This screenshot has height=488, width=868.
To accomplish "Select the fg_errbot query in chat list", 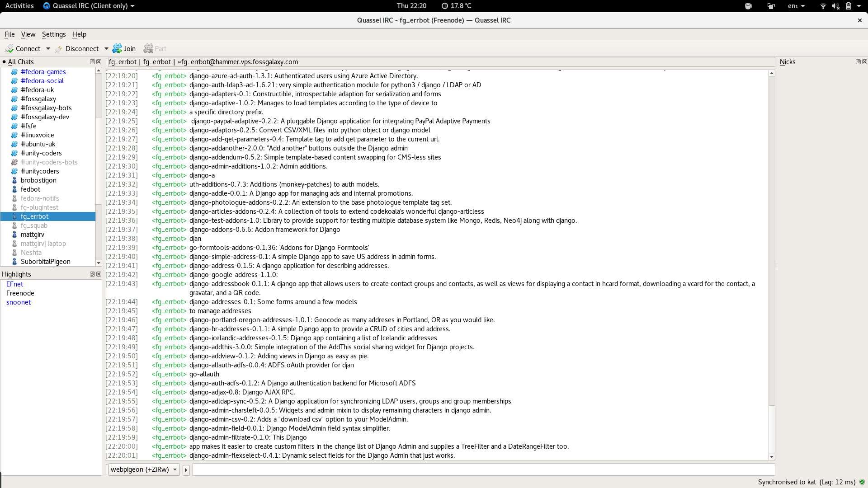I will coord(48,216).
